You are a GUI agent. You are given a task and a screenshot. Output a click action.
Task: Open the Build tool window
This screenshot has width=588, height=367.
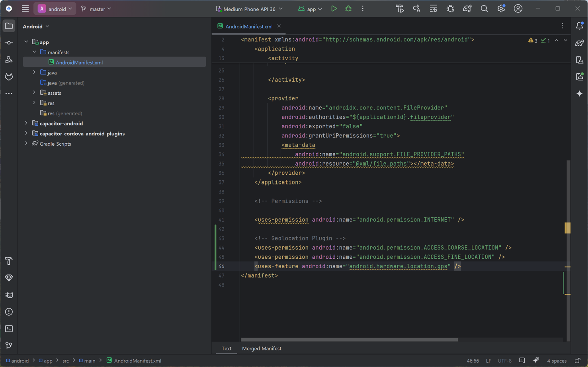9,261
